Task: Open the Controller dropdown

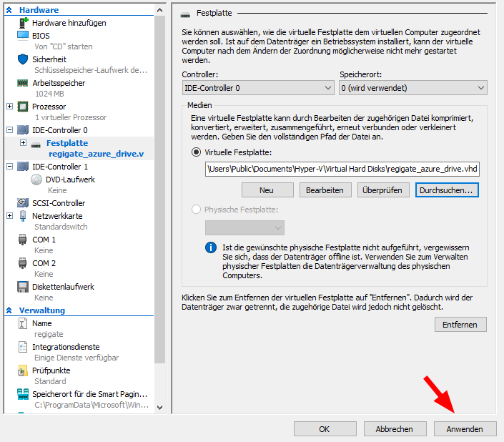Action: (x=258, y=88)
